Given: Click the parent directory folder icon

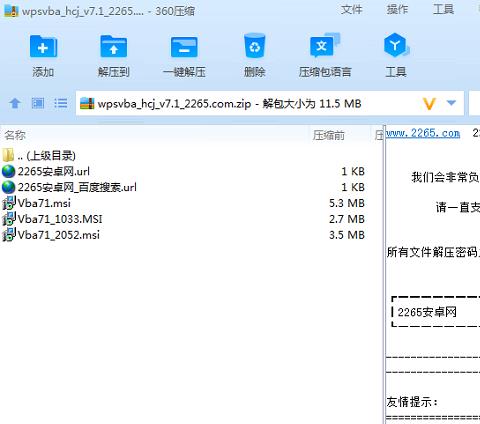Looking at the screenshot, I should click(x=8, y=155).
